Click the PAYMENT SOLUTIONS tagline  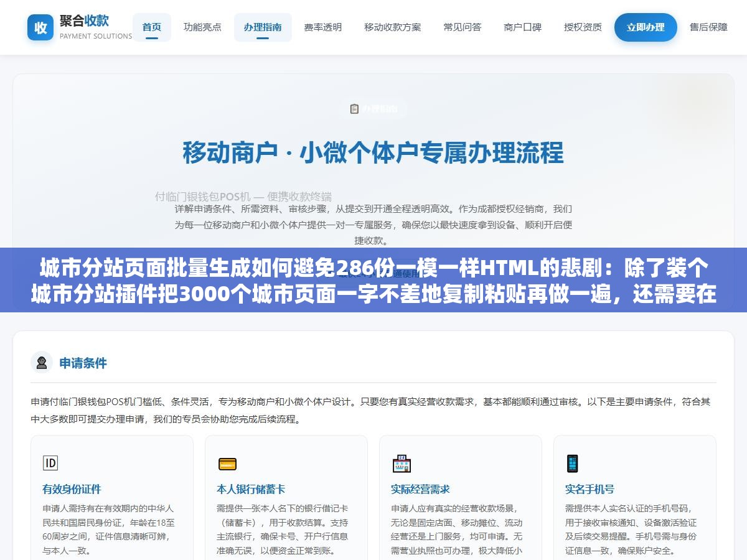[x=96, y=36]
